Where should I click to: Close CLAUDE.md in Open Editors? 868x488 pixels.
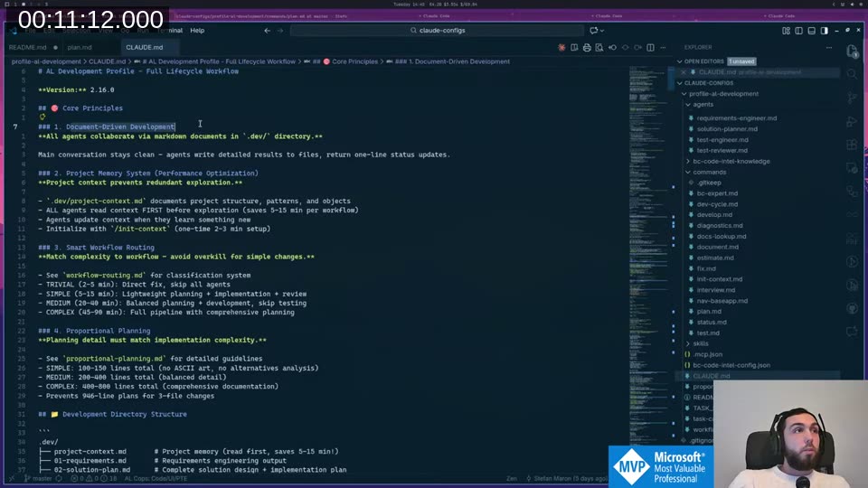click(x=684, y=72)
